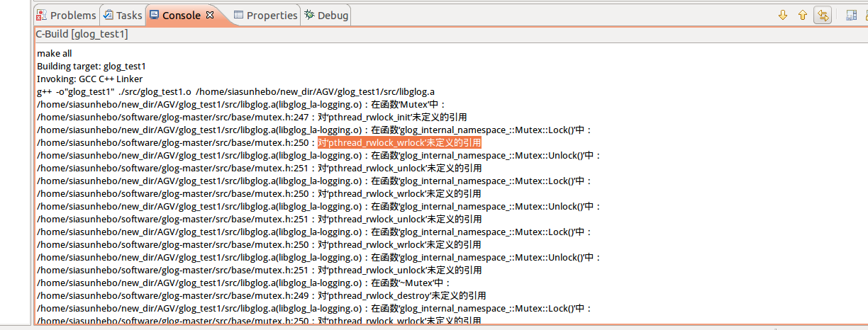Viewport: 868px width, 330px height.
Task: Click the 'C-Build [glog_test1]' console title
Action: 82,34
